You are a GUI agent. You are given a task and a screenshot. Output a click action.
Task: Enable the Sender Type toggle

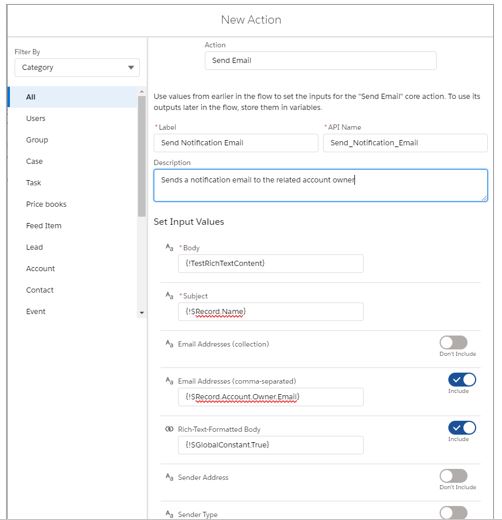(453, 513)
